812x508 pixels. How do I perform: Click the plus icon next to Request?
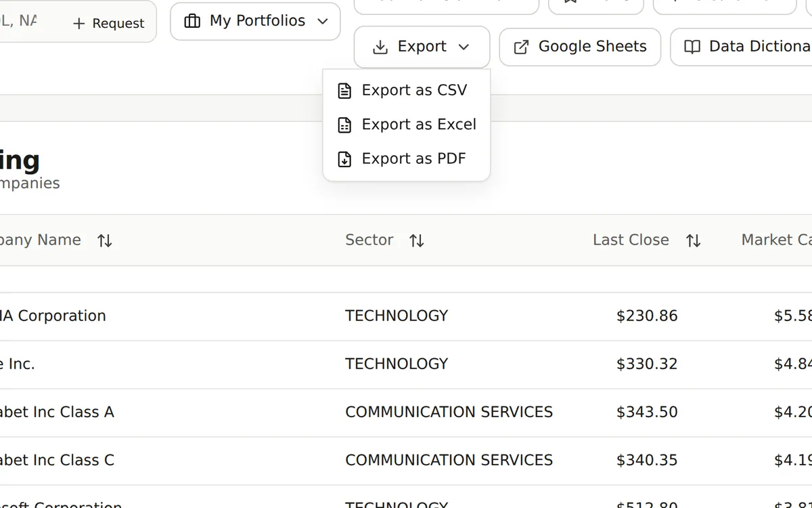79,24
